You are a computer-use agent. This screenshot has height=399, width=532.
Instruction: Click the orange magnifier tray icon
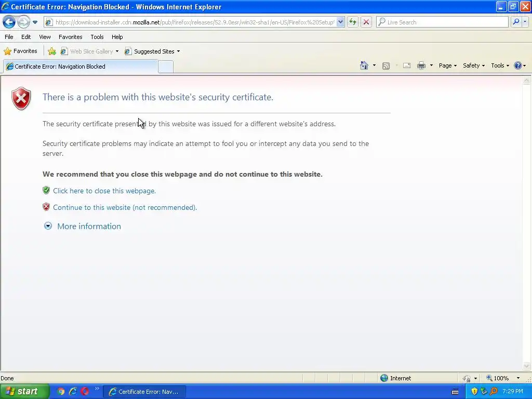click(x=494, y=392)
